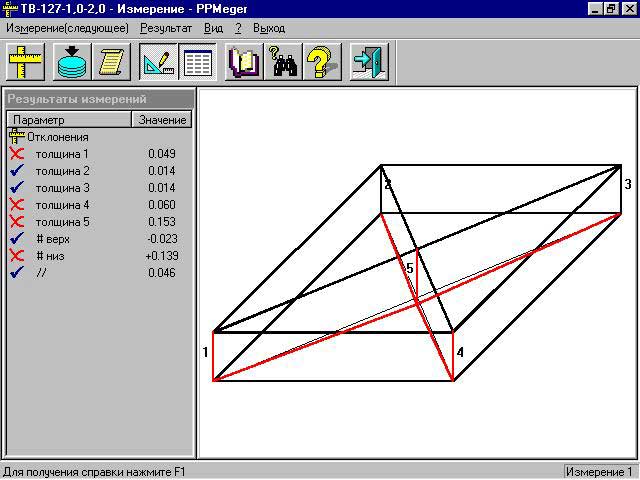Click the blue checkmark beside толщина 3
This screenshot has height=480, width=640.
click(17, 188)
